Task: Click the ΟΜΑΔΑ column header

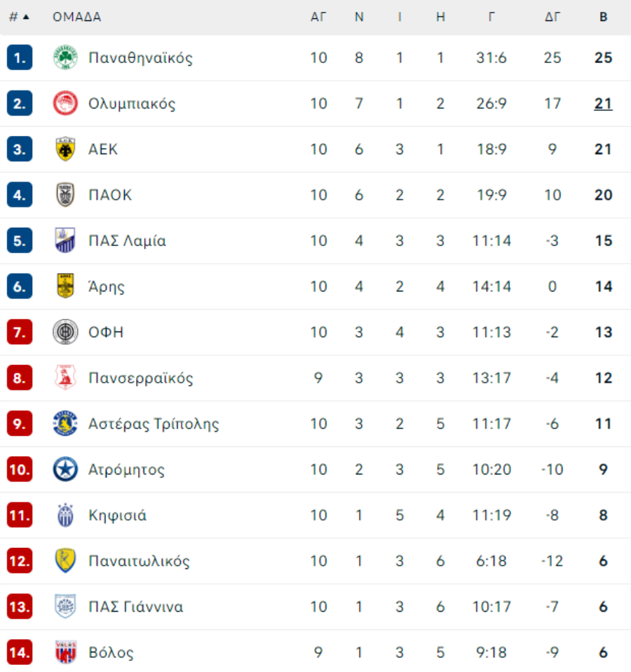Action: (76, 17)
